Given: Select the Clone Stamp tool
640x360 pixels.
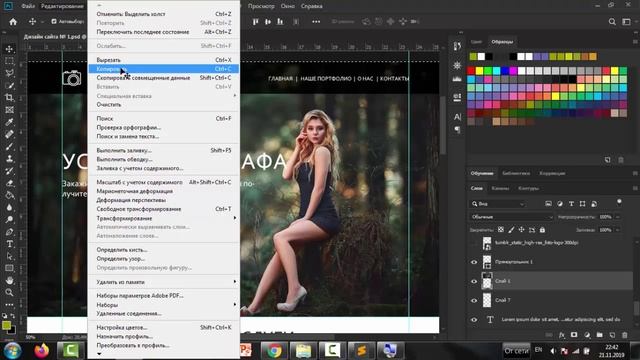Looking at the screenshot, I should pyautogui.click(x=9, y=159).
